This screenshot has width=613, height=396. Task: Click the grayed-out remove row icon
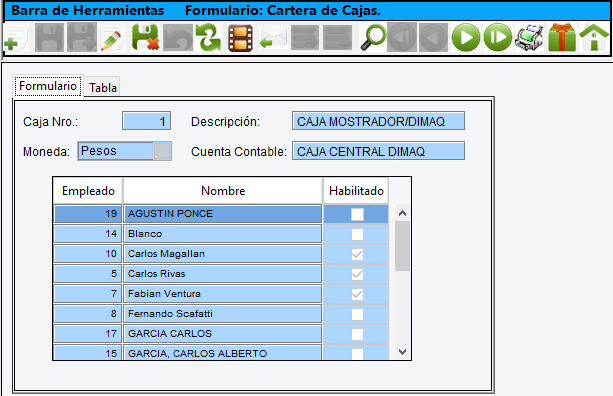pyautogui.click(x=337, y=38)
